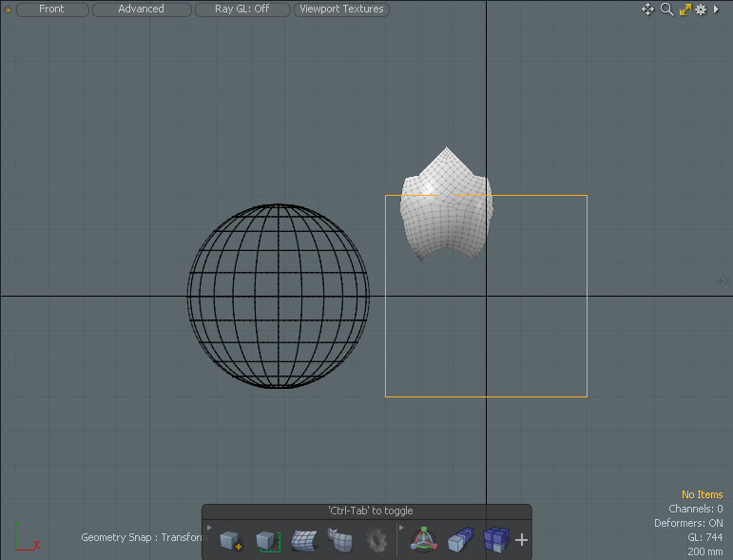Click the orange viewport dot widget
This screenshot has height=560, width=733.
8,10
